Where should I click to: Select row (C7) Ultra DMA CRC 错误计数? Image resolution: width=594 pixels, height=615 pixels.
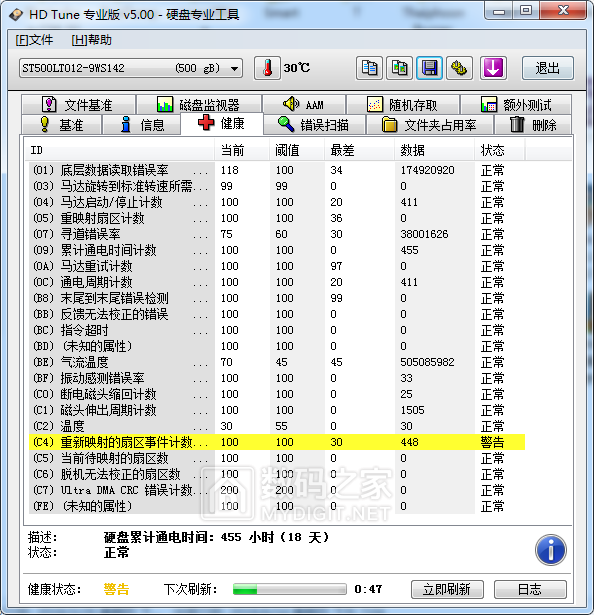pos(277,490)
